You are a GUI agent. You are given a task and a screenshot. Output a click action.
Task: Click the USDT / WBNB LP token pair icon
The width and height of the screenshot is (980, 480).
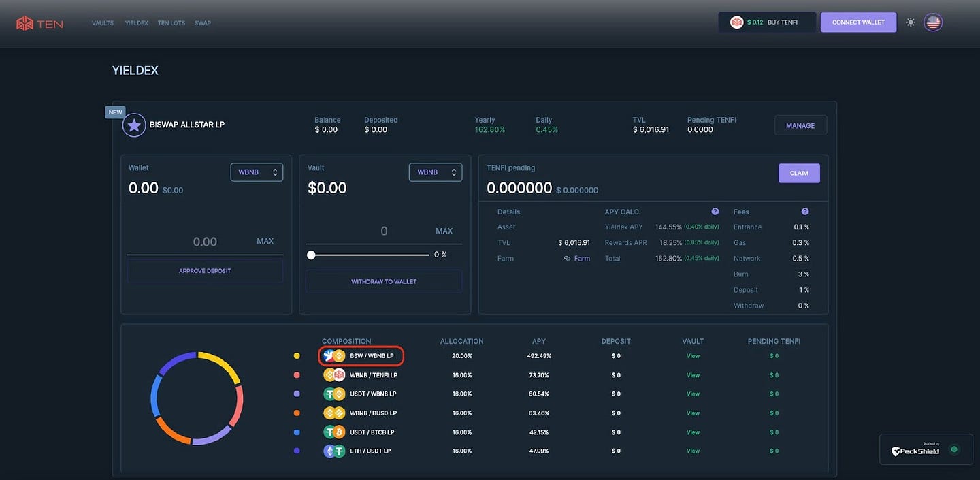(x=334, y=394)
